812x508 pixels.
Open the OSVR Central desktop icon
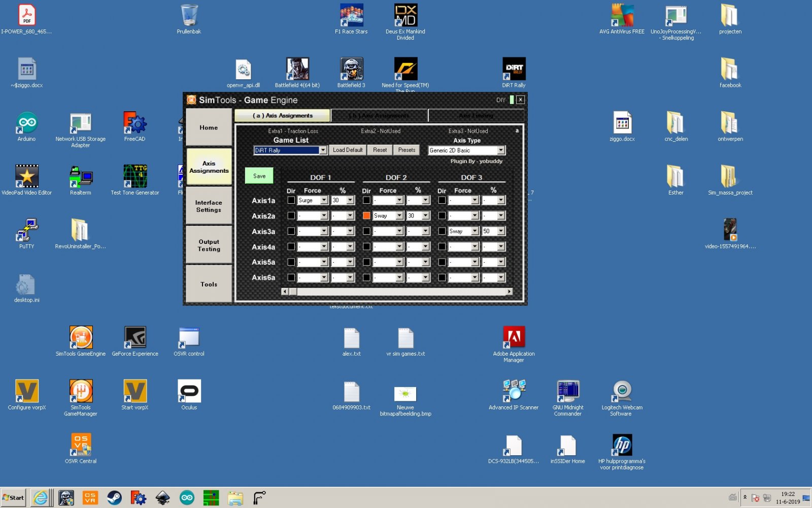81,445
